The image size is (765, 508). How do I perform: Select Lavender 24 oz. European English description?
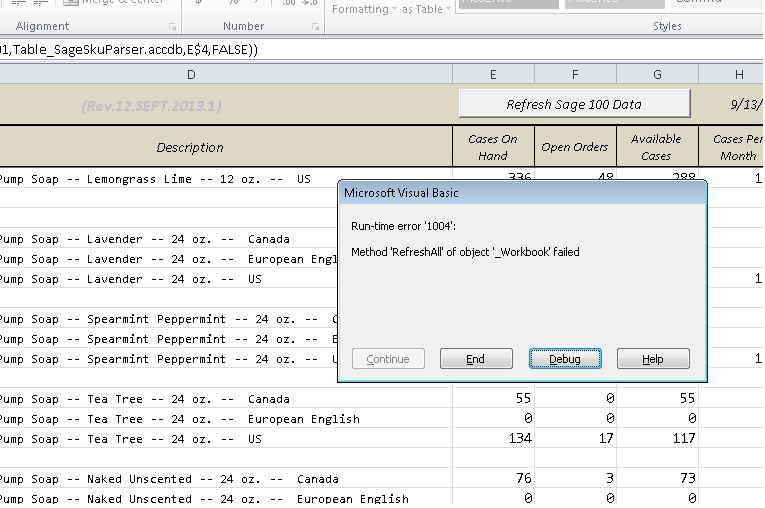168,259
